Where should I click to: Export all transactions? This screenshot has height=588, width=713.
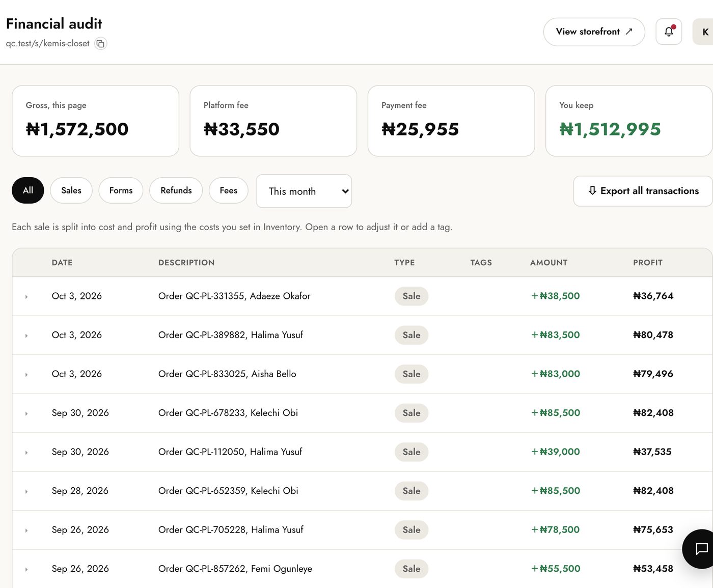643,191
